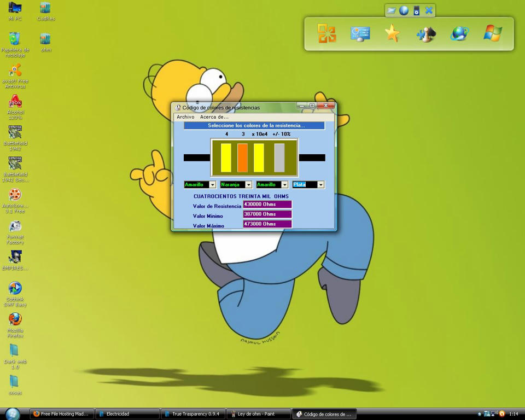This screenshot has height=420, width=525.
Task: Click the Valor de Resistencia 430000 Ohms field
Action: (x=267, y=205)
